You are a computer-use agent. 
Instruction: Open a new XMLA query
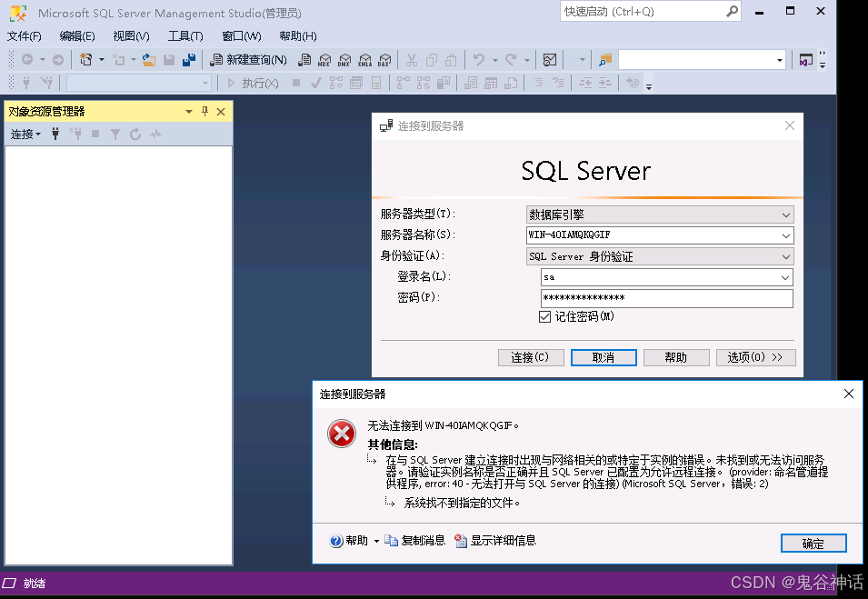click(364, 60)
